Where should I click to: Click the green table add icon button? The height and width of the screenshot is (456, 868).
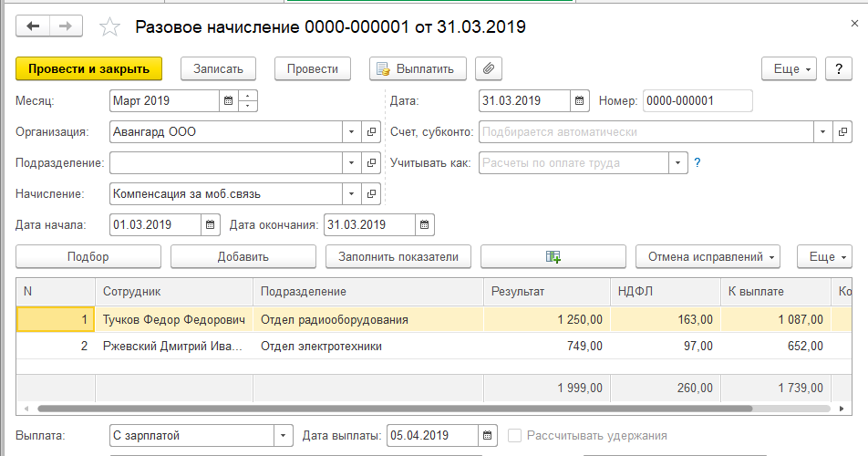pos(553,257)
